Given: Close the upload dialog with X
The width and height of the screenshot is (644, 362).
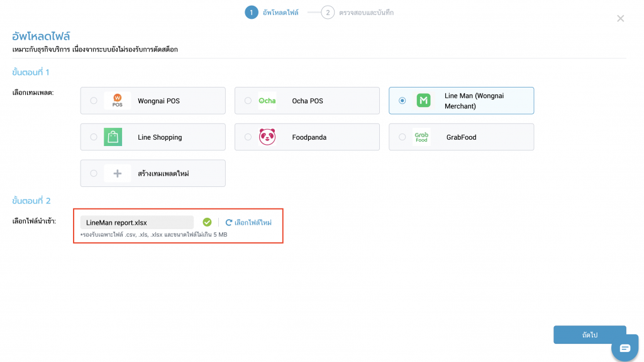Looking at the screenshot, I should click(x=620, y=18).
